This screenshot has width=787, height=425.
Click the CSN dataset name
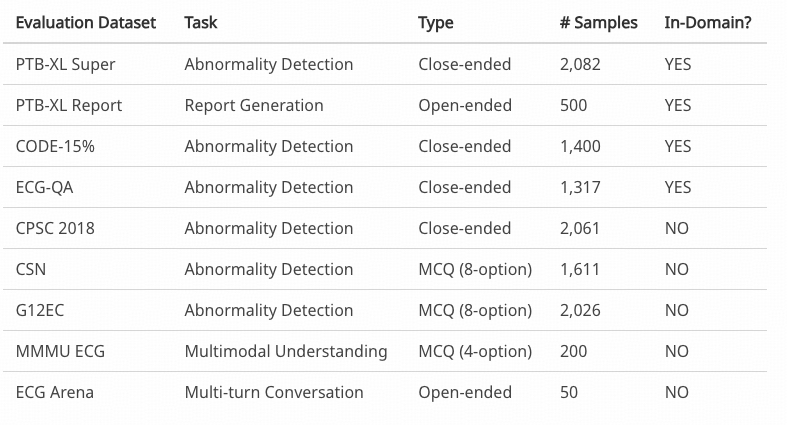31,269
